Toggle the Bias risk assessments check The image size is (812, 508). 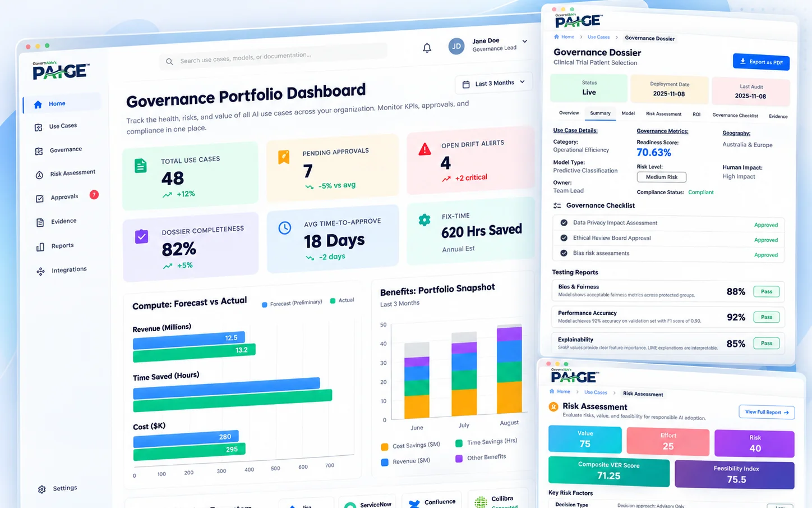coord(564,253)
